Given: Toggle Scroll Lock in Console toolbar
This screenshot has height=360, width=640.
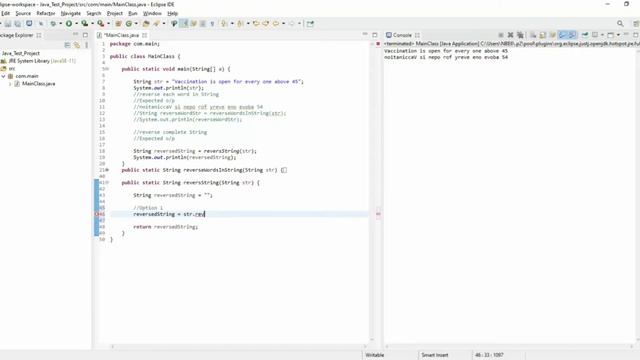Looking at the screenshot, I should click(x=542, y=35).
